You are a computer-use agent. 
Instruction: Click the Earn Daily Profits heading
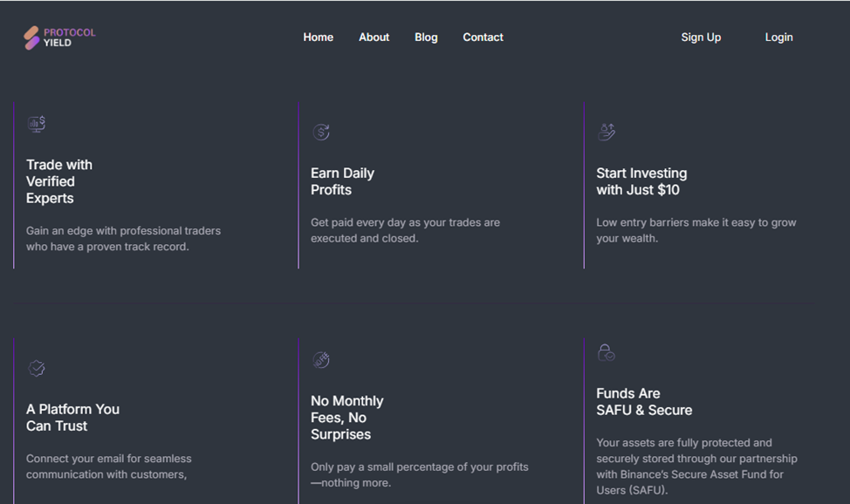point(342,181)
